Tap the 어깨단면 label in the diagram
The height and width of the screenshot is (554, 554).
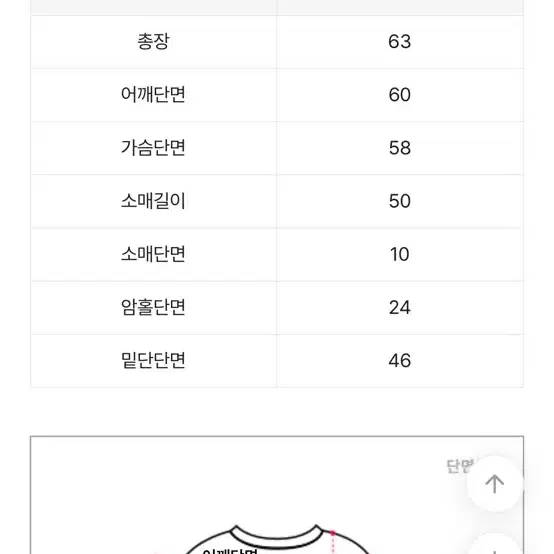coord(230,551)
